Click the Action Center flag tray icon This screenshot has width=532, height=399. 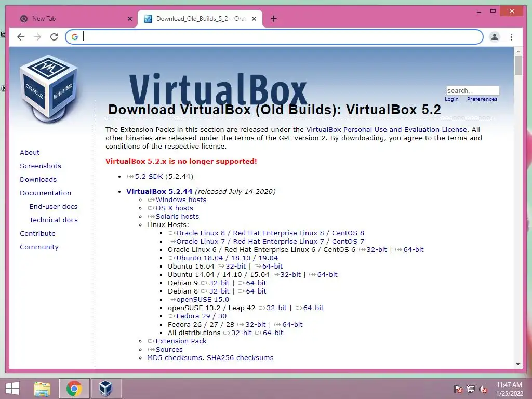(x=458, y=389)
